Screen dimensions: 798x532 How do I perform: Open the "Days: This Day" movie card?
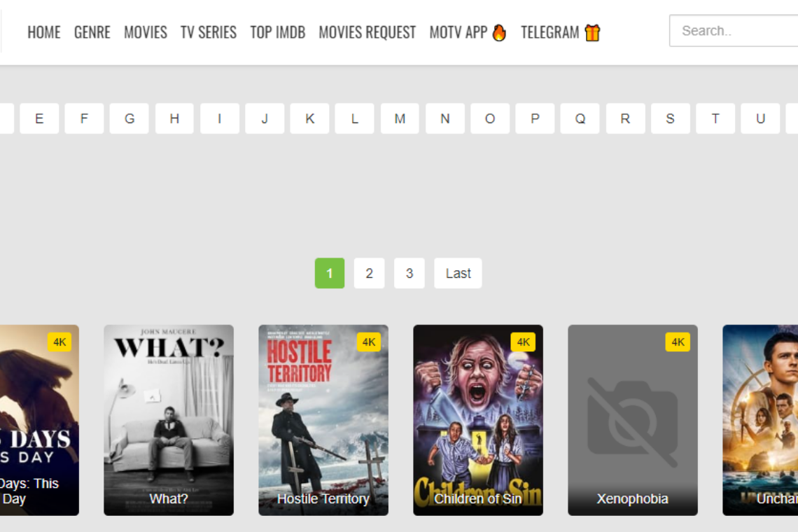tap(39, 421)
